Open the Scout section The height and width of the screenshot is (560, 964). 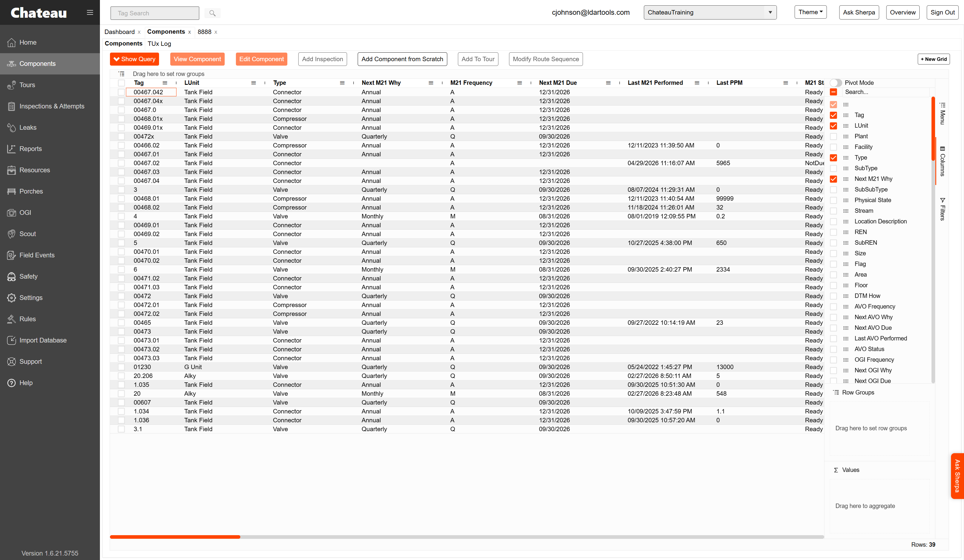pos(50,234)
